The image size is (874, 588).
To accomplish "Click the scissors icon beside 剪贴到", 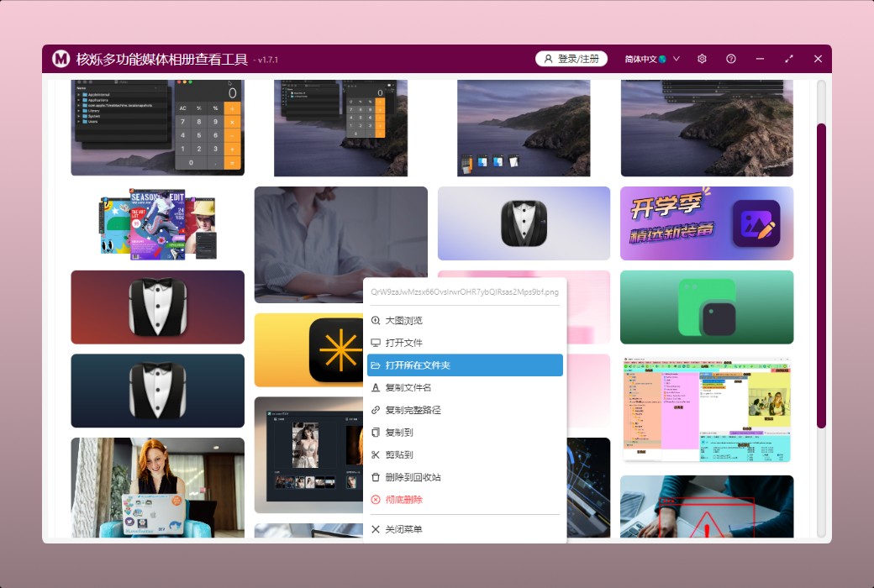I will tap(376, 455).
